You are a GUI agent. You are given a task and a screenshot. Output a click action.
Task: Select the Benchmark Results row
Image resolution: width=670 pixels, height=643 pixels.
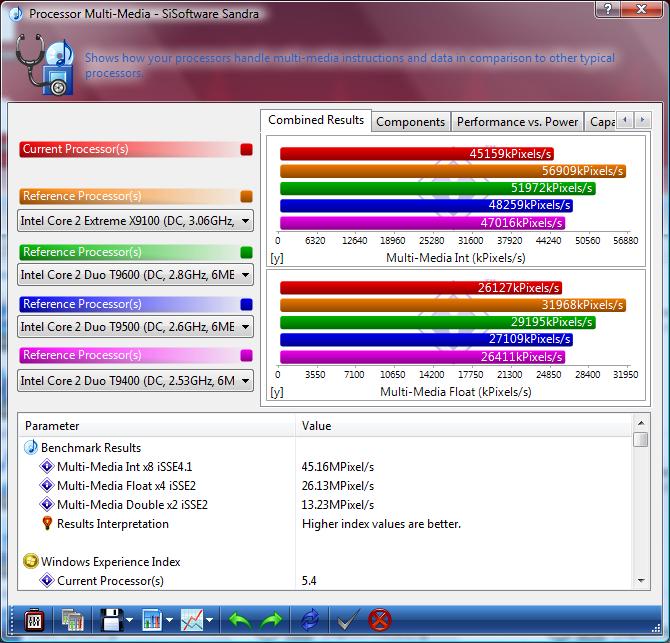pos(325,447)
